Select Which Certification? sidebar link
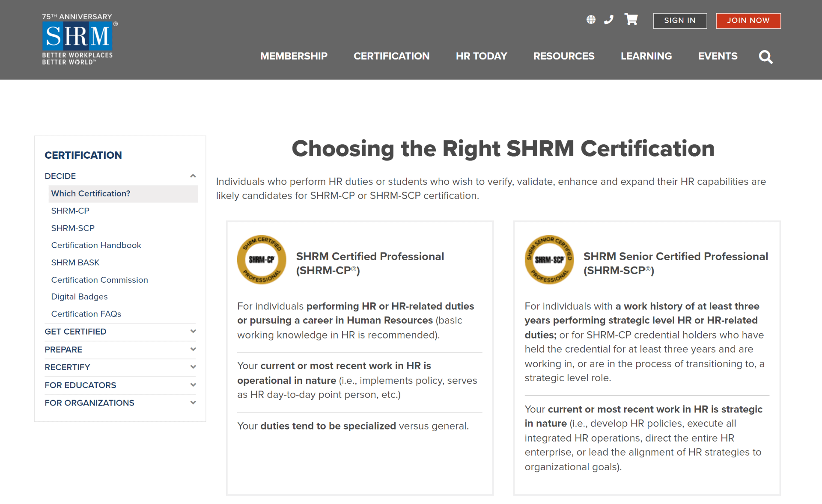The width and height of the screenshot is (822, 504). (123, 194)
